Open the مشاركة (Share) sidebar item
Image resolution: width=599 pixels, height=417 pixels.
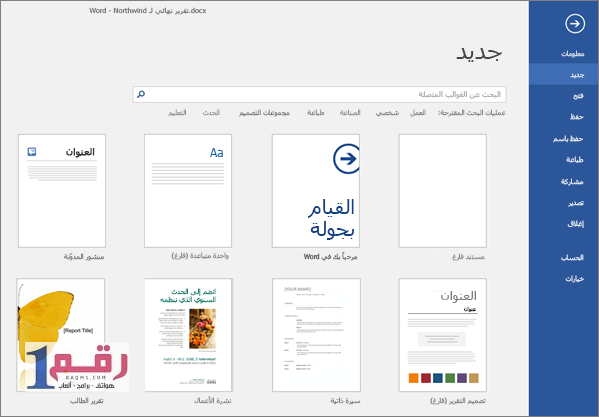point(572,182)
